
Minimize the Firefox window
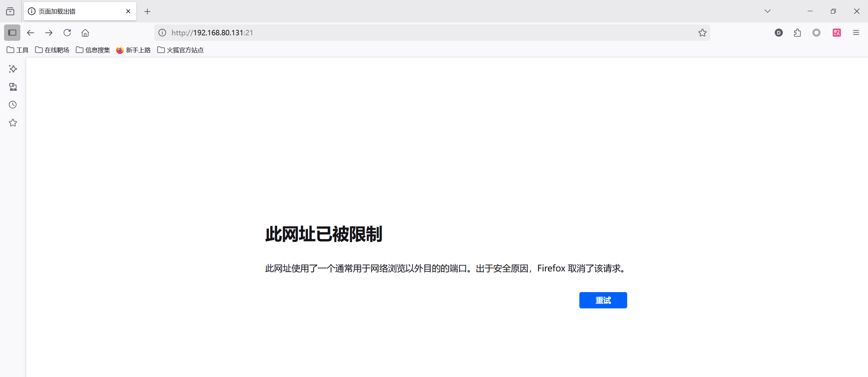tap(810, 11)
